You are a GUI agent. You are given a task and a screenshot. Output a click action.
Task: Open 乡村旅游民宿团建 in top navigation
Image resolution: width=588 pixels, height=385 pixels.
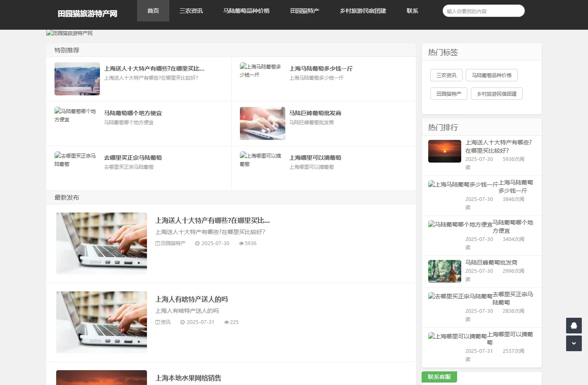point(363,11)
